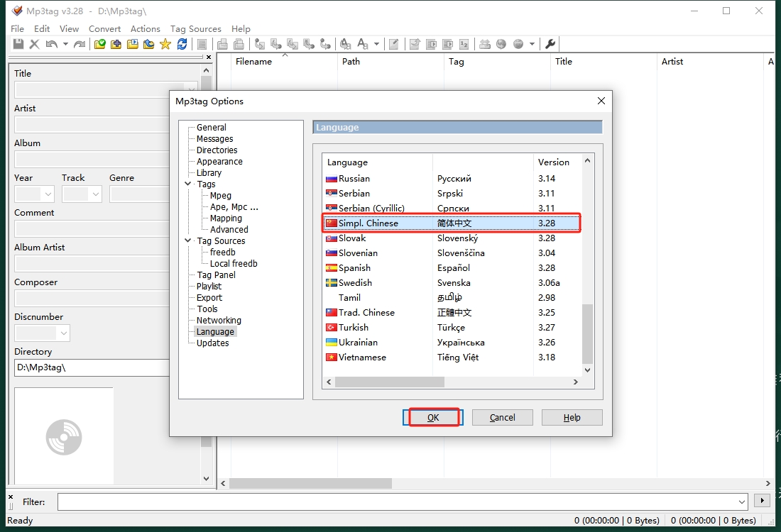Screen dimensions: 781x532
Task: Open the Edit menu
Action: (42, 29)
